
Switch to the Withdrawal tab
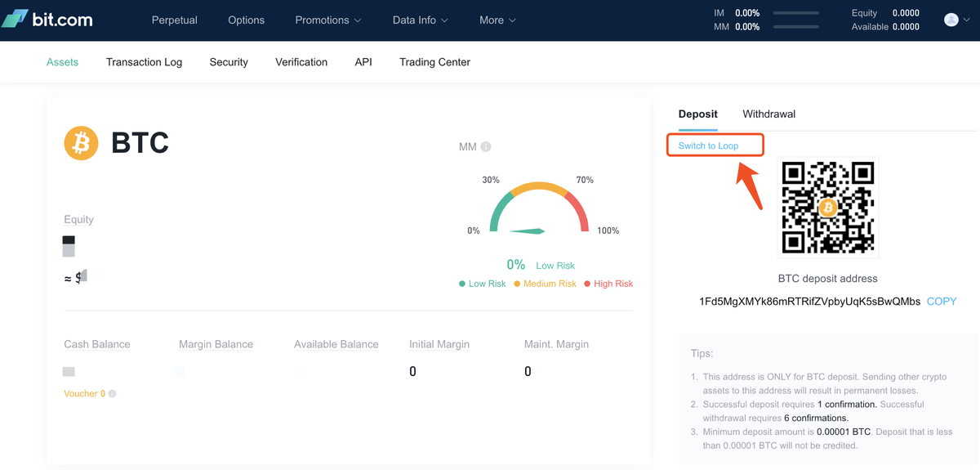[769, 114]
